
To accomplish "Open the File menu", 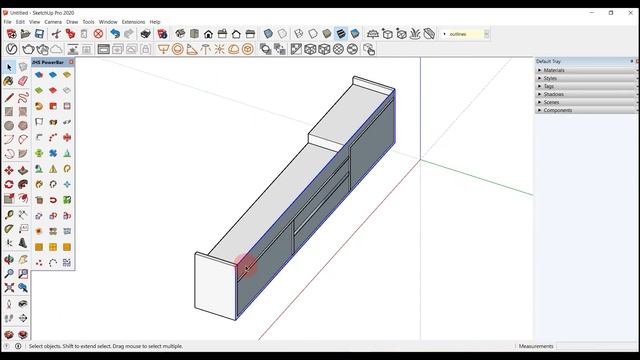I will [7, 22].
